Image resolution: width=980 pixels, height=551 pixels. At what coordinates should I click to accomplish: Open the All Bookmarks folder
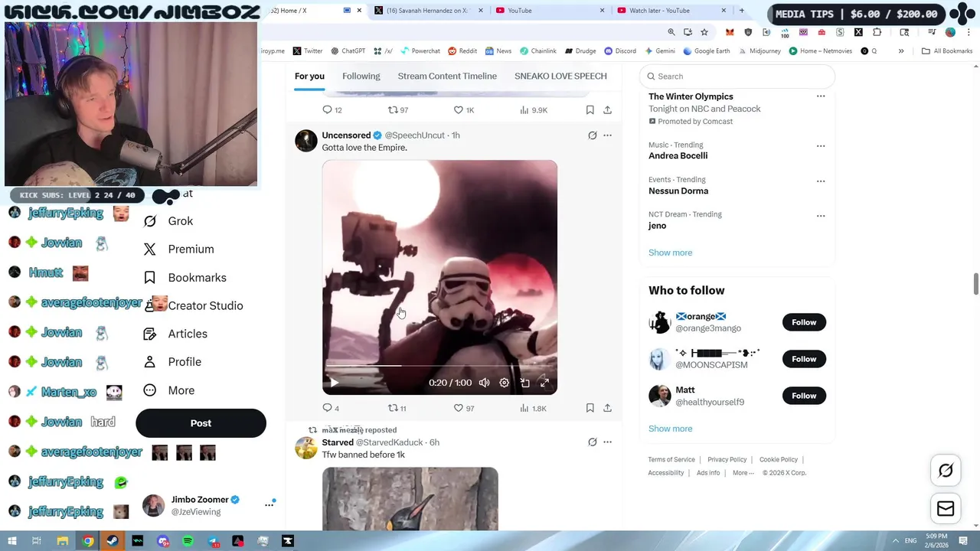tap(947, 51)
